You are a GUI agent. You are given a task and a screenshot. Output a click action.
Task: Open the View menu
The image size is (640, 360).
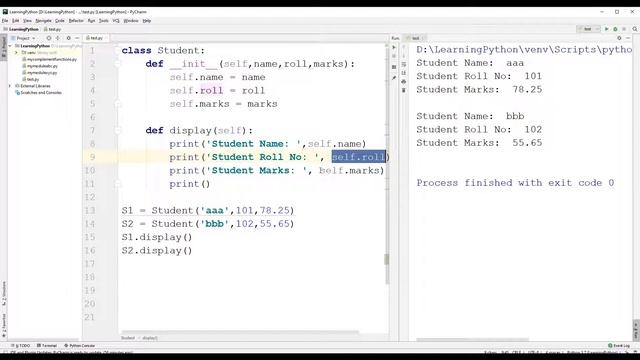[27, 20]
